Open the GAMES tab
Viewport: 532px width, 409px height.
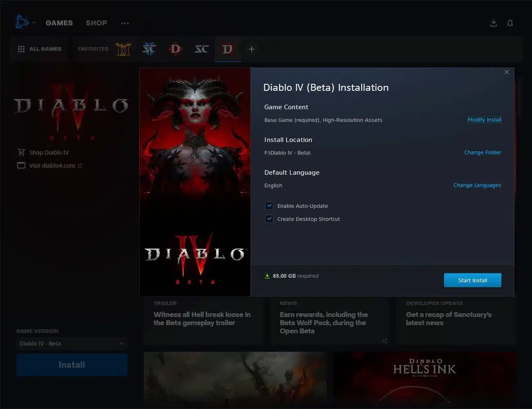click(59, 23)
